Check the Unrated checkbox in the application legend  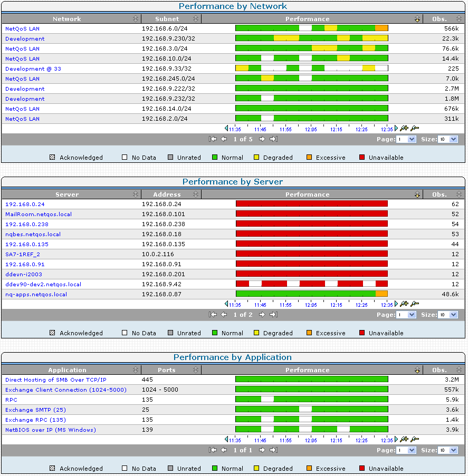(169, 468)
